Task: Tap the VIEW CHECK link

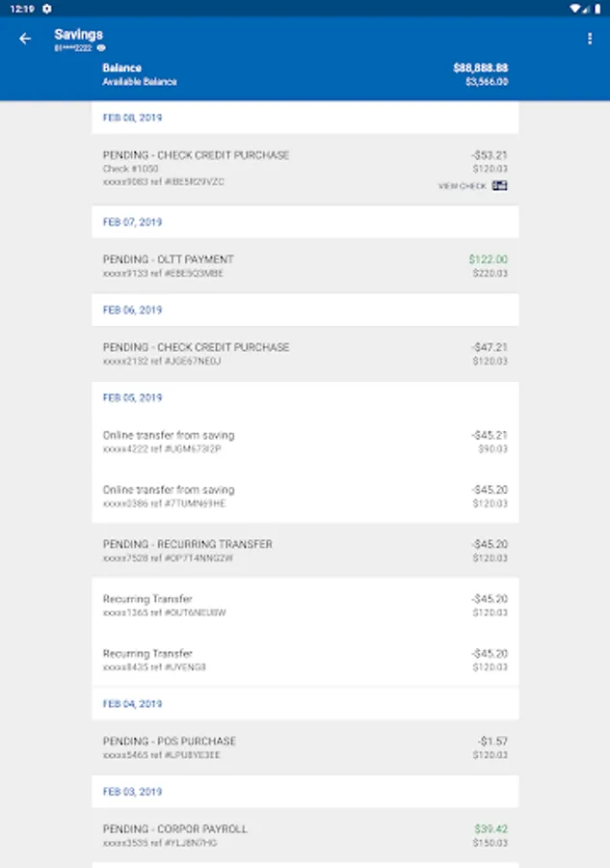Action: tap(463, 186)
